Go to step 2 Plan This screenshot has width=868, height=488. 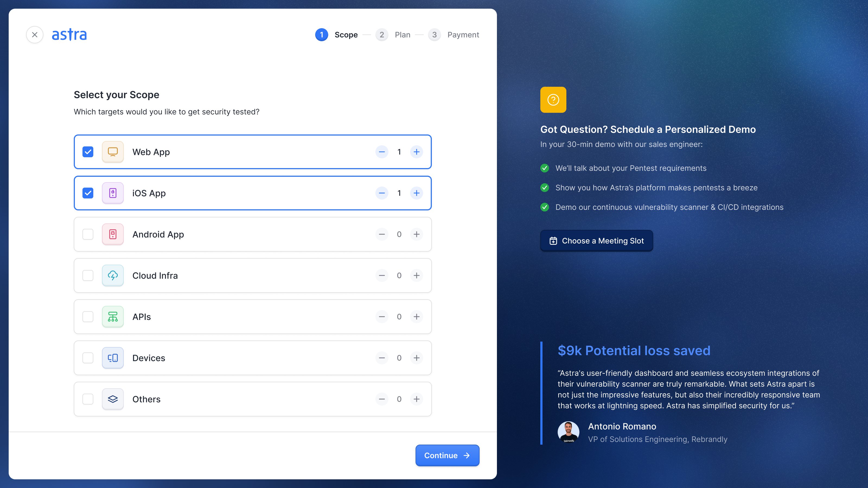click(x=393, y=35)
